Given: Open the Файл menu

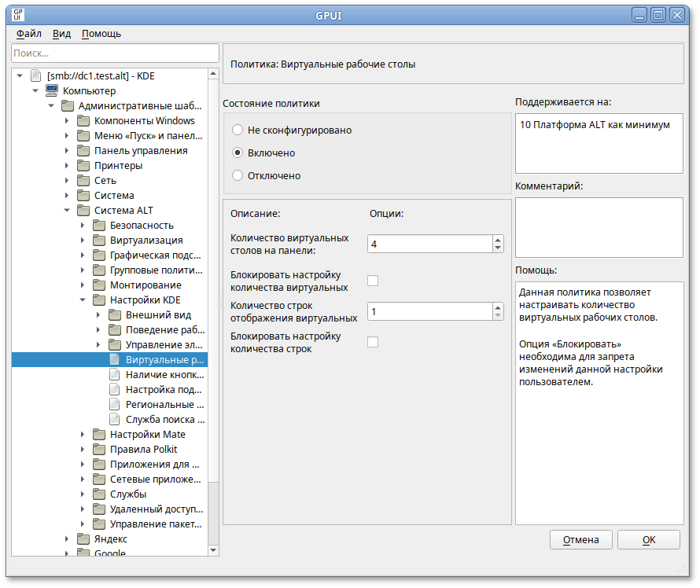Looking at the screenshot, I should click(29, 34).
